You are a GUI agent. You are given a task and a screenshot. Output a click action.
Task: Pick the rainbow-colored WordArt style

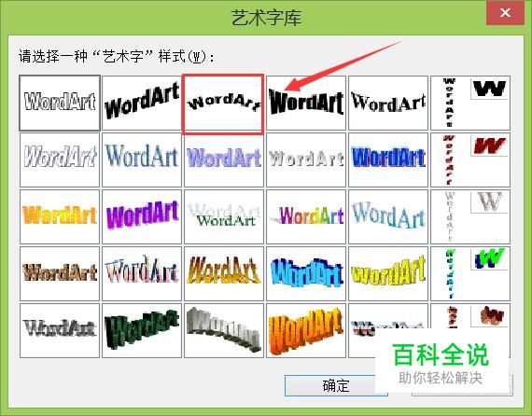click(306, 217)
